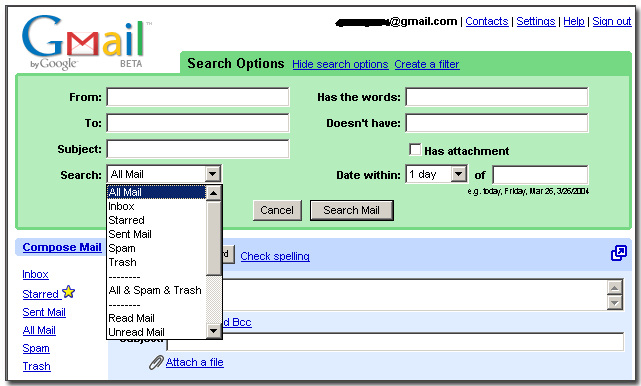Select highlighted All Mail list option
Viewport: 641px width, 386px height.
(156, 192)
